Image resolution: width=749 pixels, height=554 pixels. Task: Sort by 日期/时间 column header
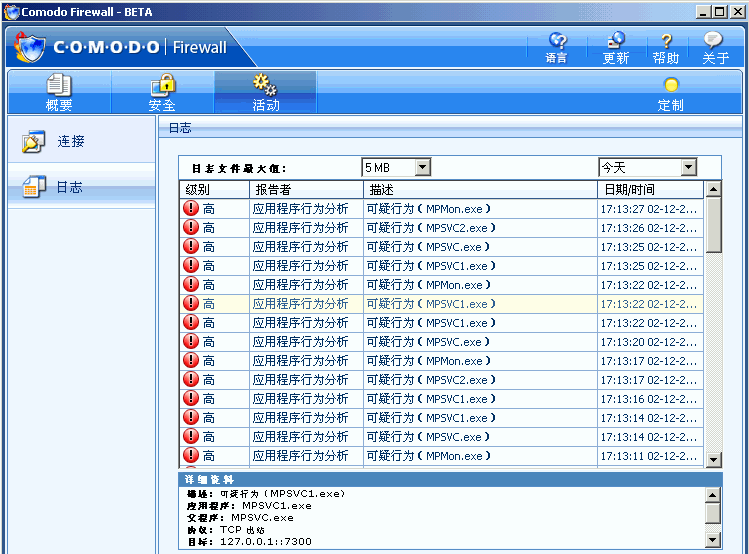tap(651, 190)
